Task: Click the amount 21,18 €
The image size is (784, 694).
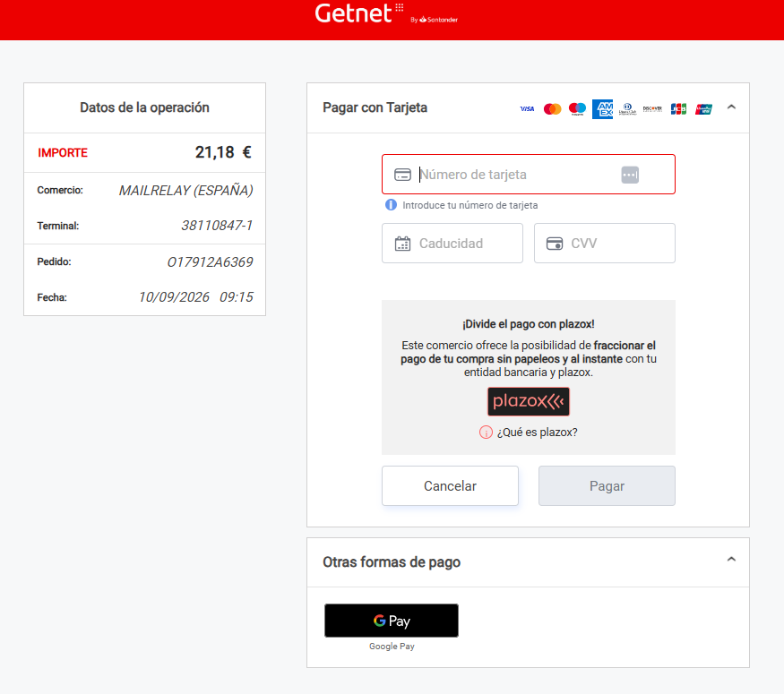Action: [x=223, y=152]
